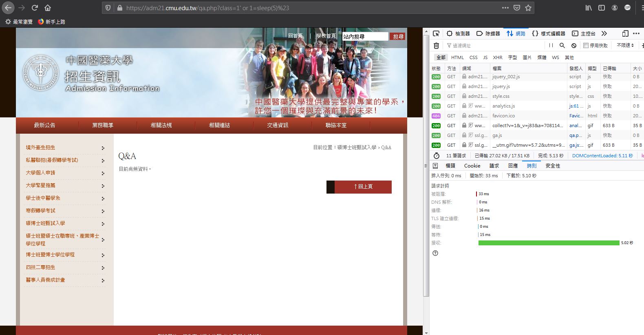Go to the browser Home page

(48, 8)
